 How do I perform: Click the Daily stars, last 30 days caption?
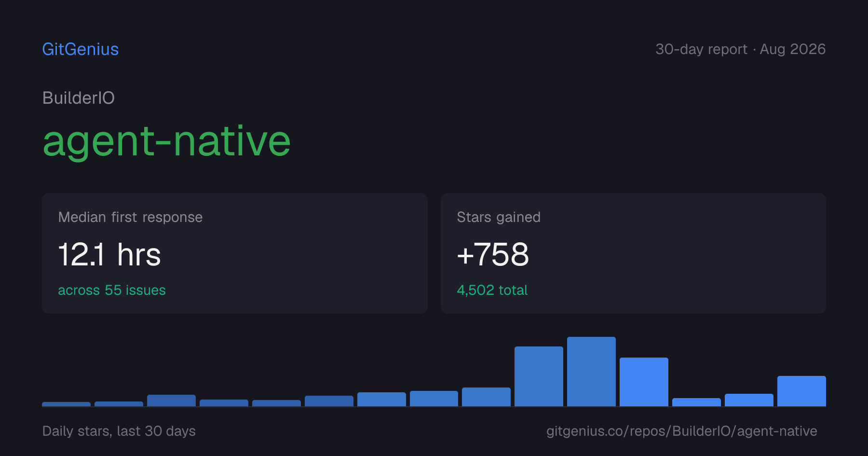(x=119, y=431)
